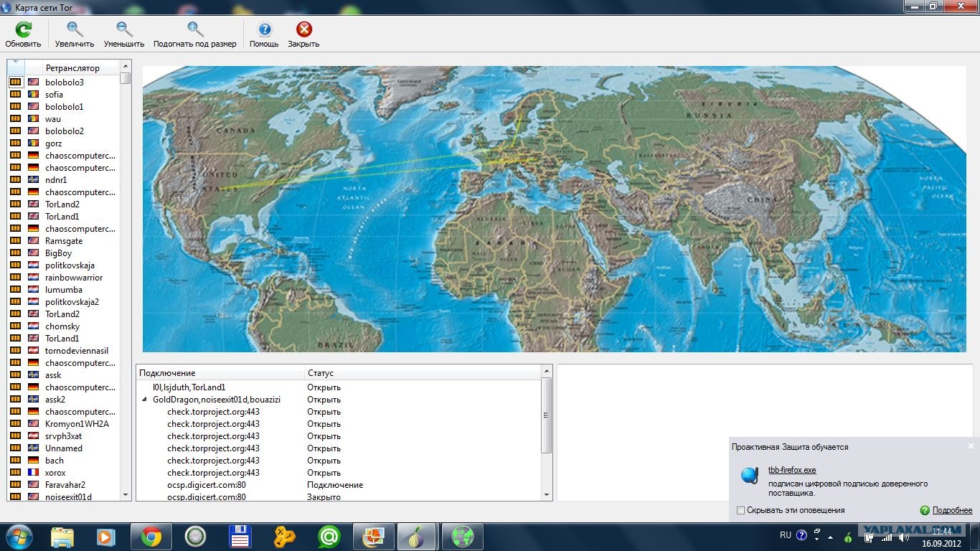This screenshot has width=980, height=551.
Task: Switch the RU input language indicator
Action: [x=786, y=535]
